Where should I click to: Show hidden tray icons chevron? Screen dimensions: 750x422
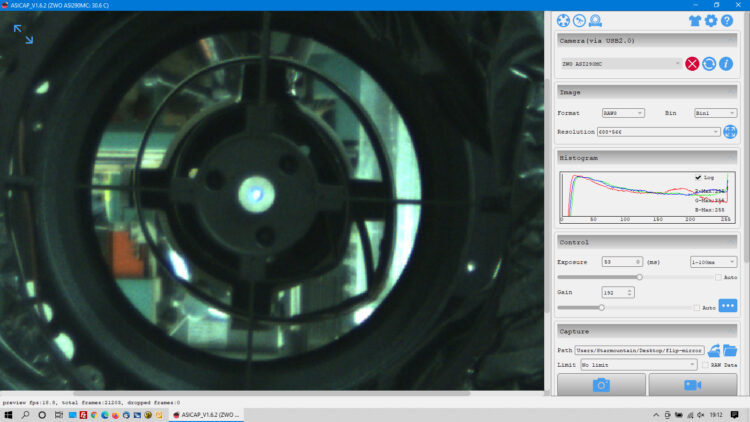click(x=656, y=415)
